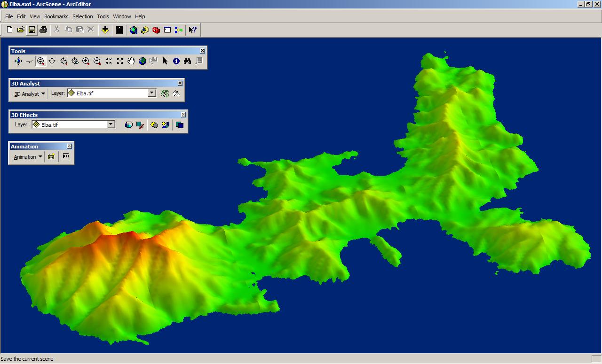602x364 pixels.
Task: Zoom to Full Extent with the globe
Action: pos(142,61)
